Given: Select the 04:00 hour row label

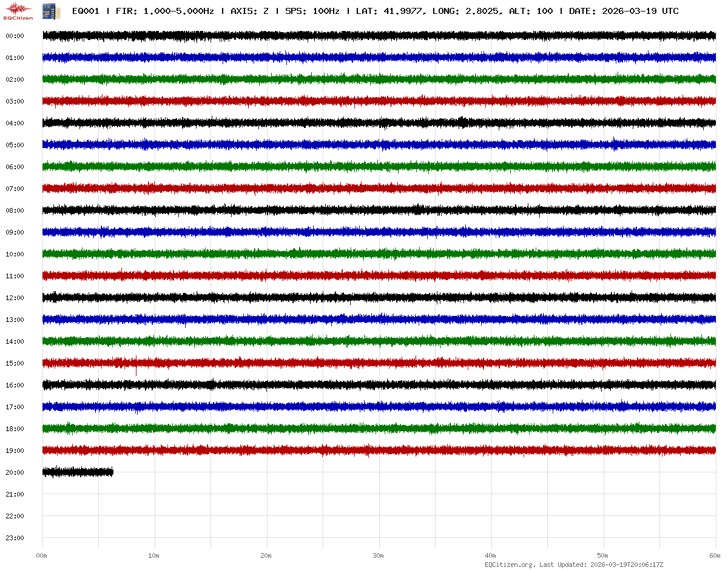Looking at the screenshot, I should [15, 123].
